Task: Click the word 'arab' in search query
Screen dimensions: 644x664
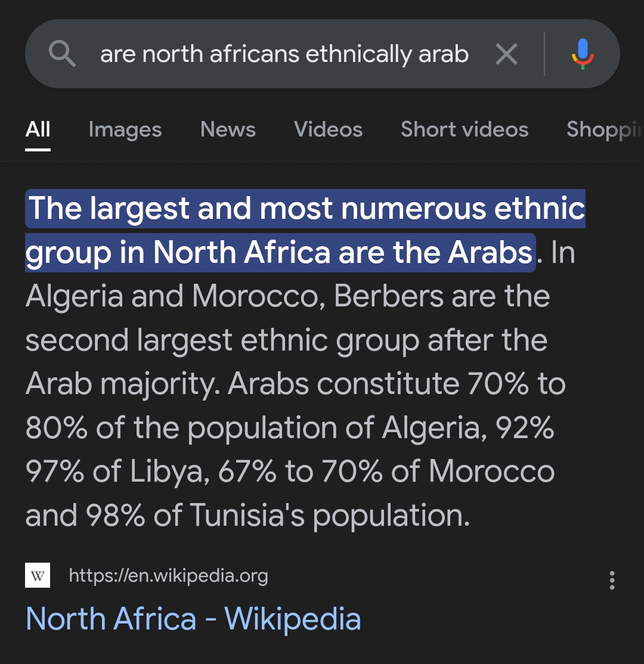Action: pos(443,55)
